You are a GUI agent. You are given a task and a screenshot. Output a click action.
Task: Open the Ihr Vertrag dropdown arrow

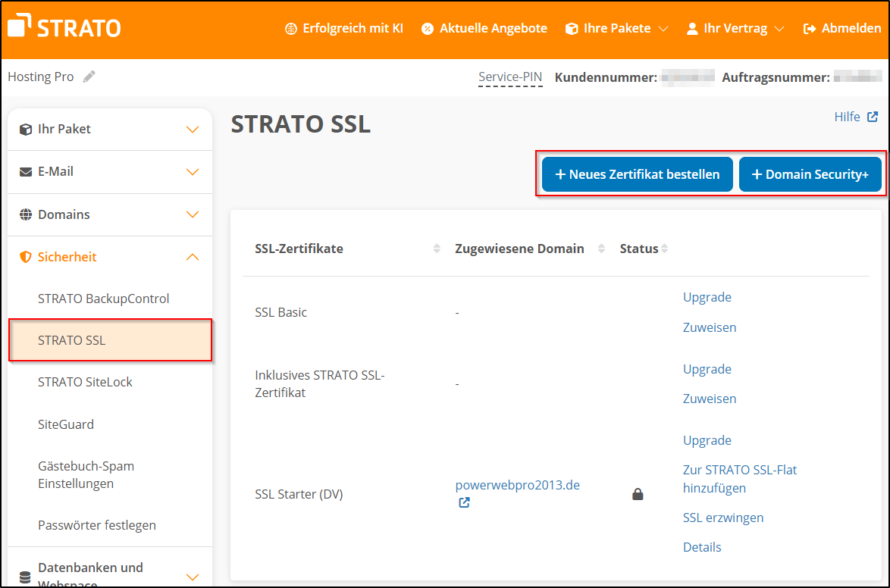coord(779,29)
